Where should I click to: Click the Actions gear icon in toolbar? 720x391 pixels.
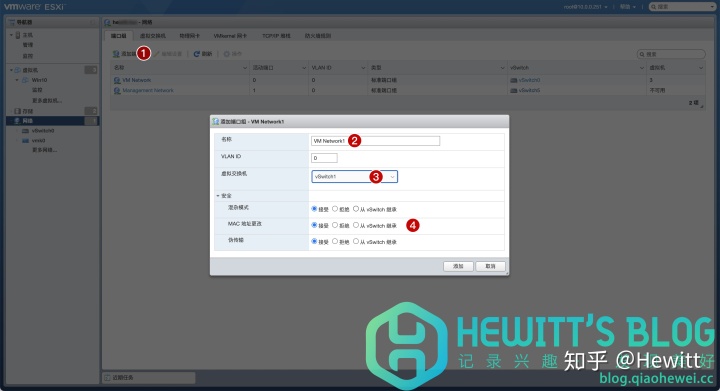pyautogui.click(x=226, y=54)
